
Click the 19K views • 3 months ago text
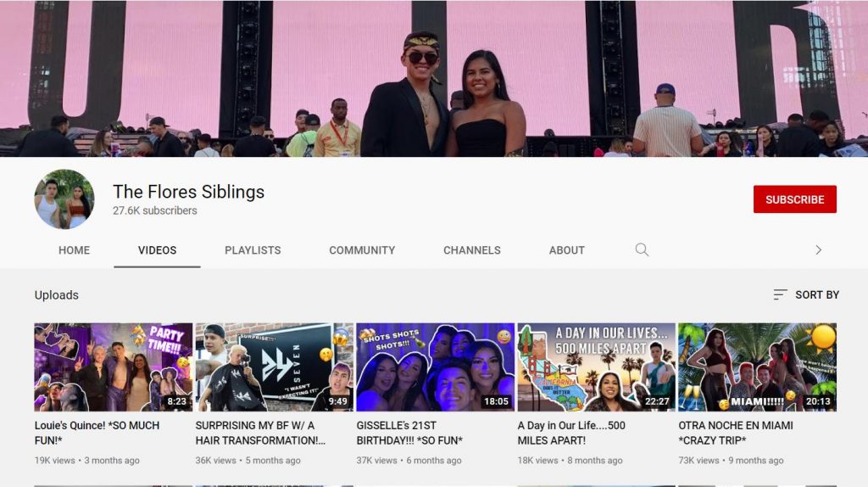[87, 461]
